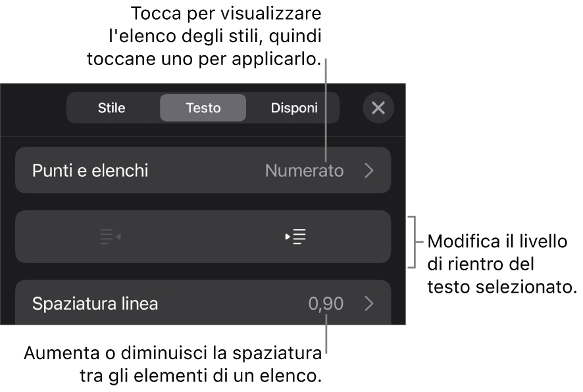This screenshot has width=583, height=392.
Task: Open the Disponi tab
Action: click(294, 108)
